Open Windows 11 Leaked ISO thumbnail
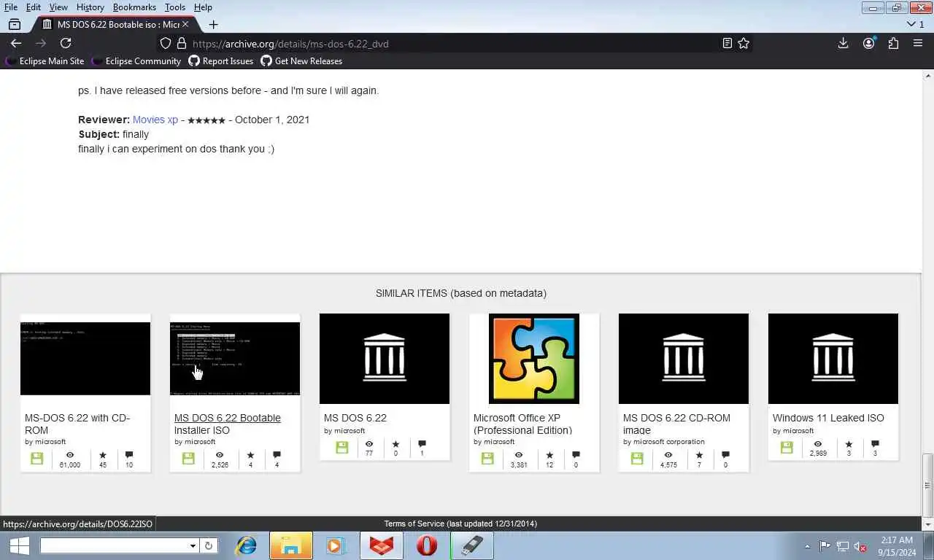 click(x=833, y=359)
